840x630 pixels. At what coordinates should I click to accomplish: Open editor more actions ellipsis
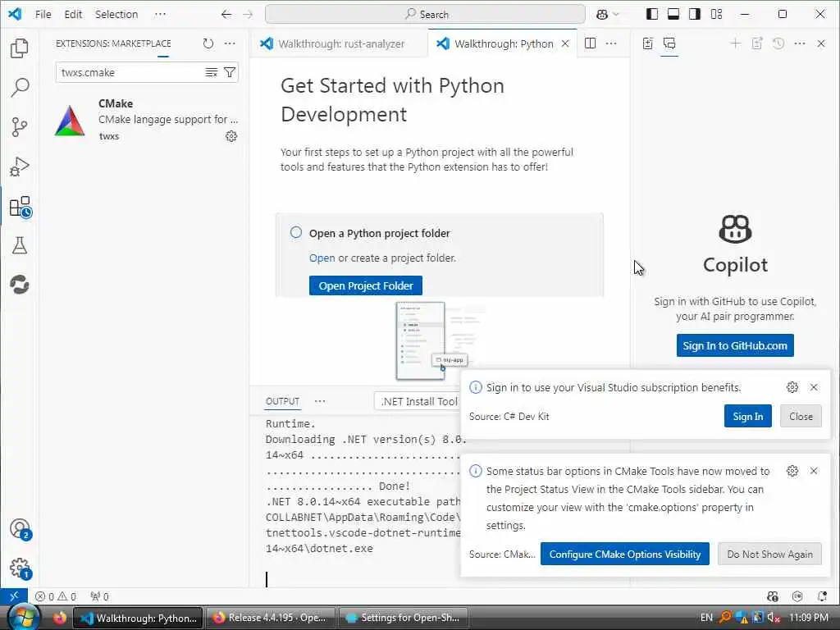tap(611, 43)
